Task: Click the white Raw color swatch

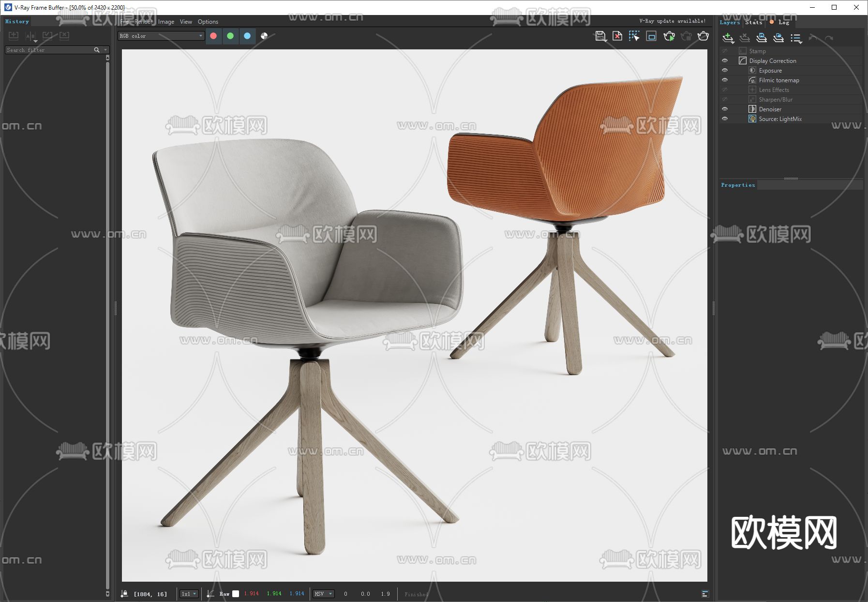Action: coord(236,594)
